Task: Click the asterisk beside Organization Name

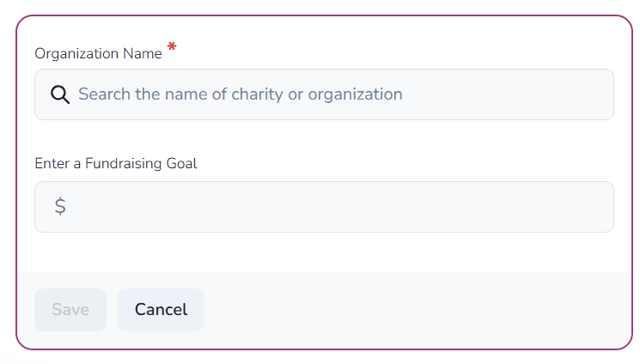Action: coord(172,48)
